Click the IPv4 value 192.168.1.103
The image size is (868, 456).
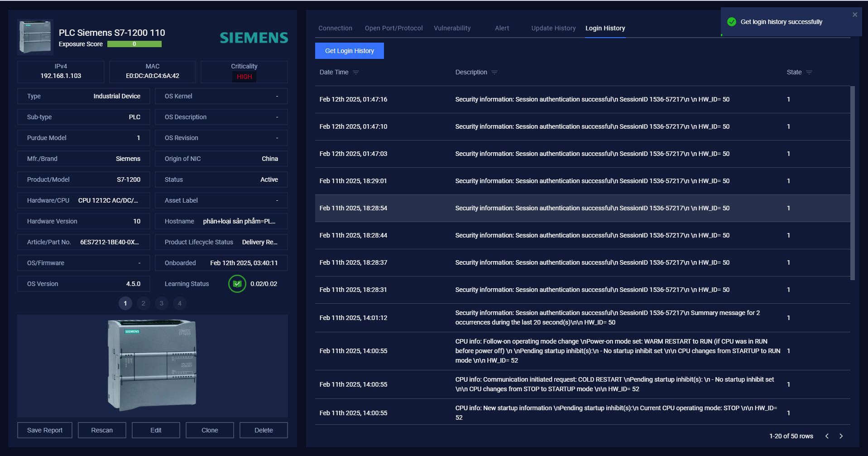(61, 76)
